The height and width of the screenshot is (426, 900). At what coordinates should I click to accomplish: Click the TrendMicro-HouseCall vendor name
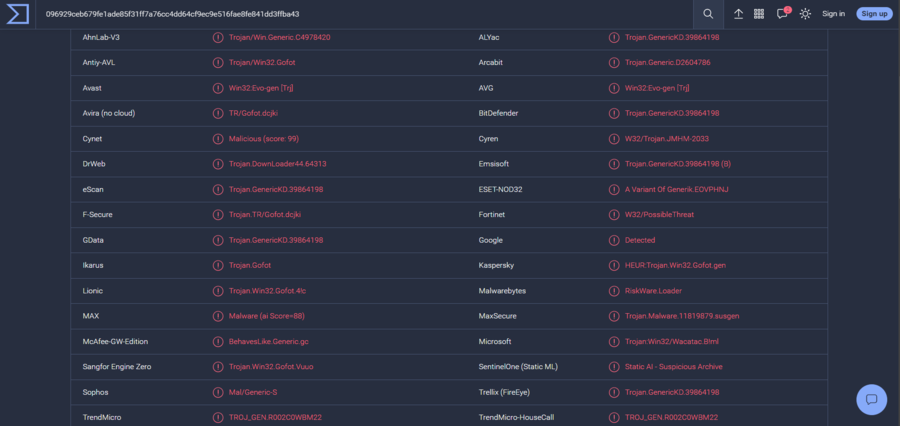pyautogui.click(x=516, y=417)
